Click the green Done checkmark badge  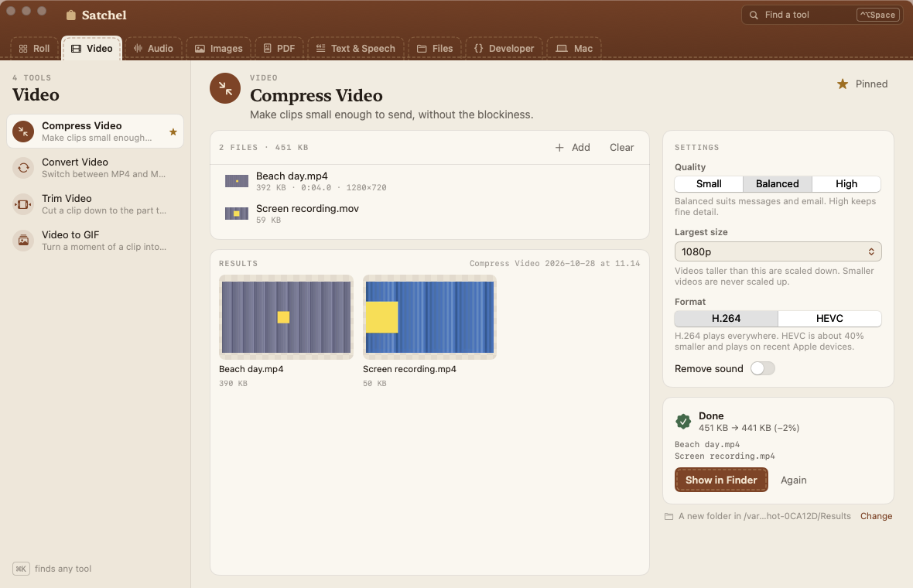pos(683,421)
